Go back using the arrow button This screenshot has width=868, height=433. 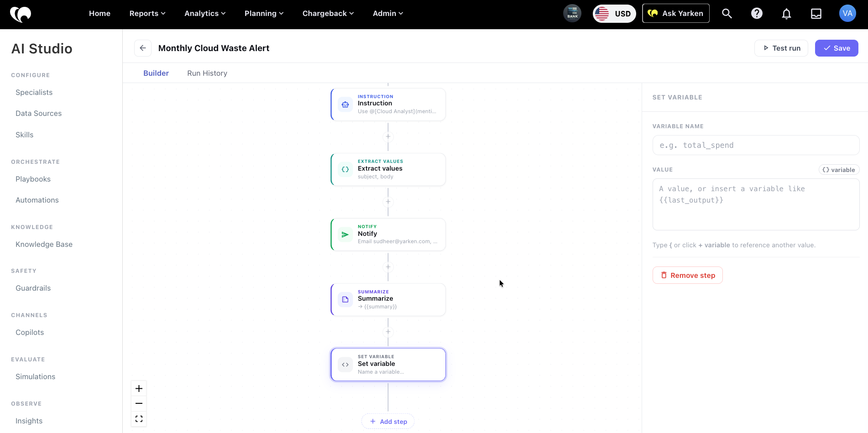143,48
